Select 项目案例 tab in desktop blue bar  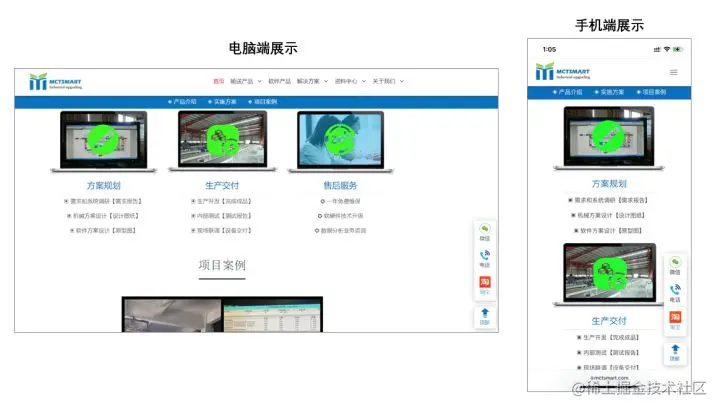click(263, 102)
